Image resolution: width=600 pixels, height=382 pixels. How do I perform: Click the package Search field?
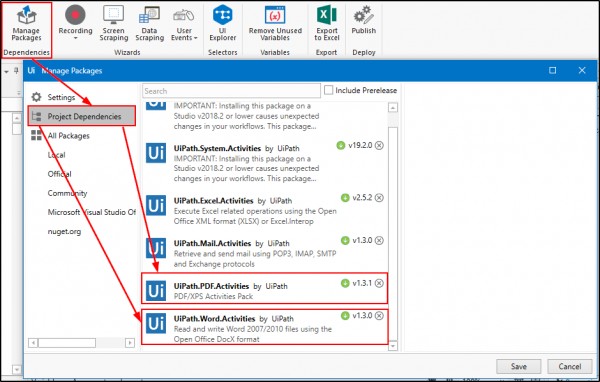(x=232, y=91)
